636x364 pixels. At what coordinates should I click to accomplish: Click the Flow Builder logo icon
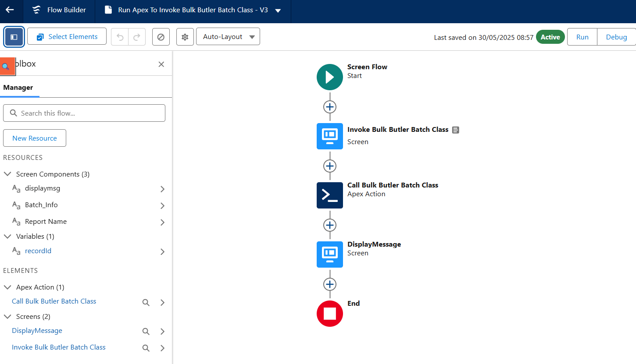[37, 10]
